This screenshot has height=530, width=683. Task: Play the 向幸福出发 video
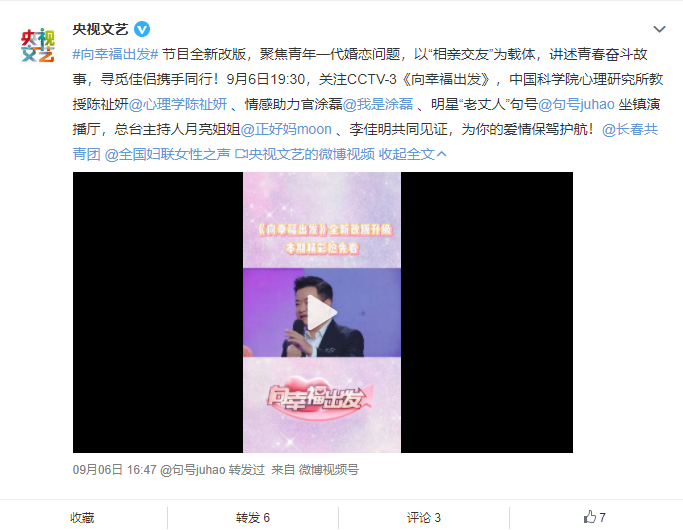322,312
